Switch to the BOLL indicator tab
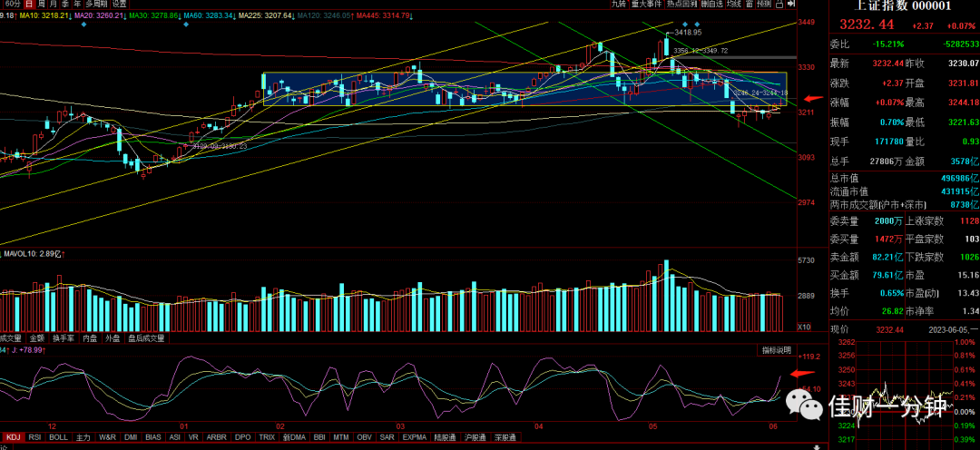 pos(59,437)
